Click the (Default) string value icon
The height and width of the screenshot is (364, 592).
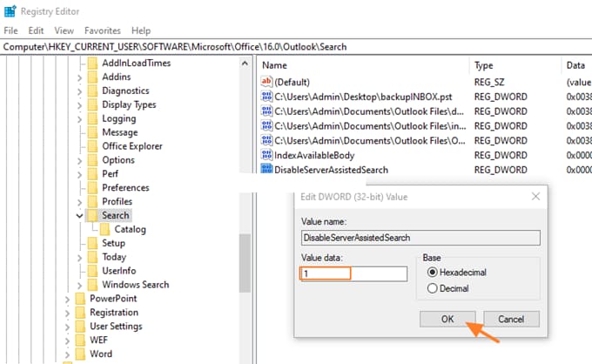click(x=266, y=81)
